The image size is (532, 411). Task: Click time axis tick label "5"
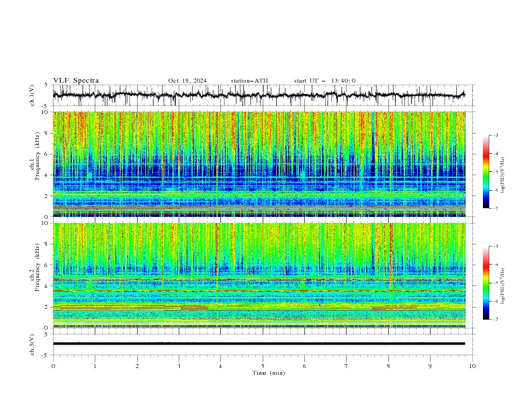point(263,366)
